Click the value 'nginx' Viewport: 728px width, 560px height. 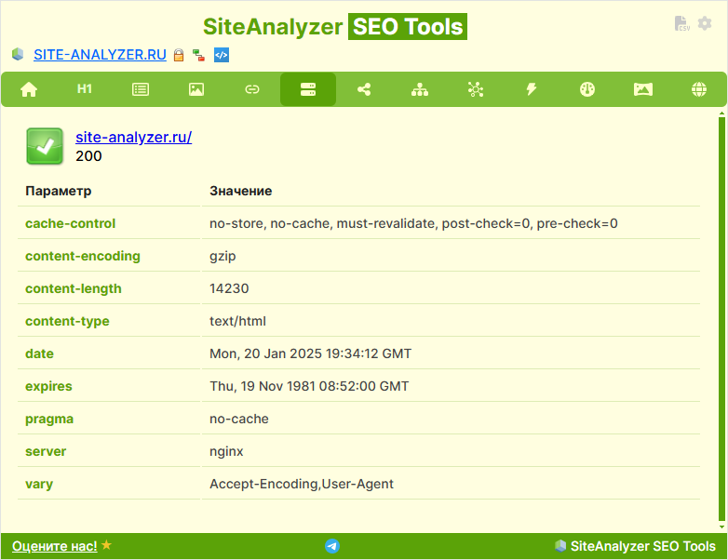tap(226, 451)
